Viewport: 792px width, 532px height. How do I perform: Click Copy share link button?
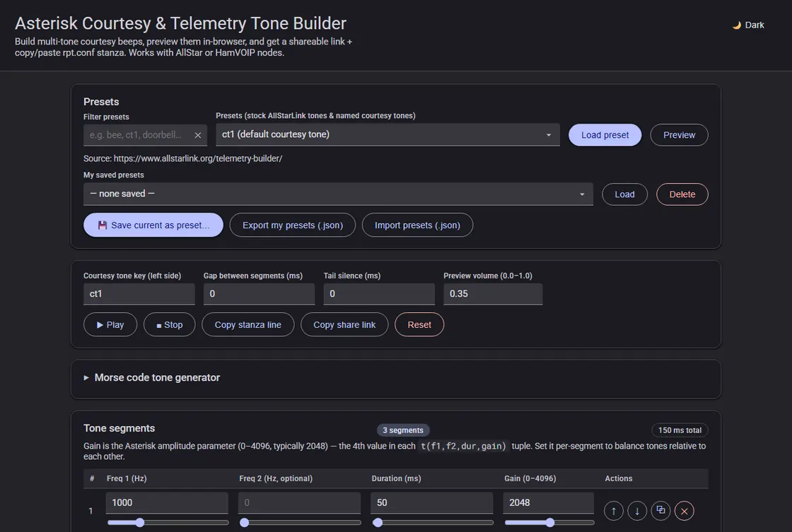click(344, 324)
